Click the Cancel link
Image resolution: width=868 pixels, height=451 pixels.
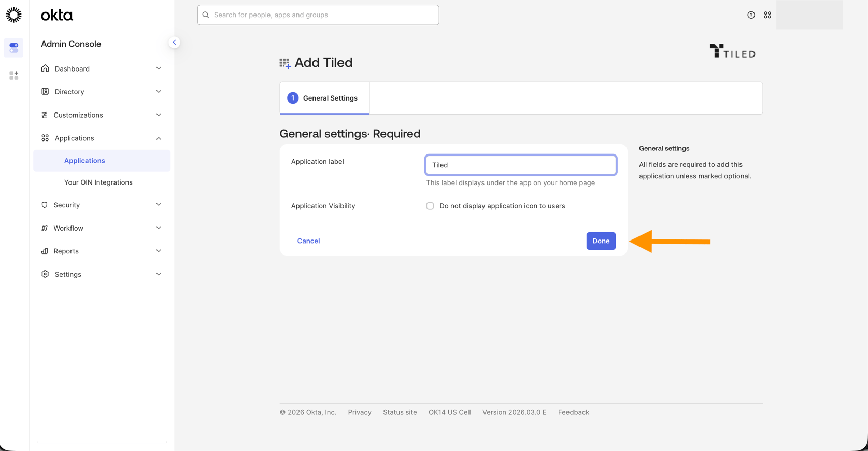point(308,241)
